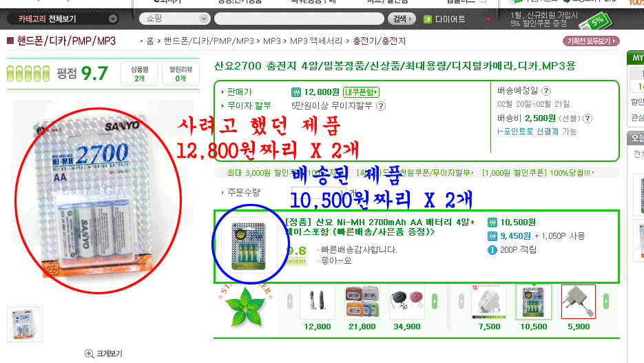
Task: Click the search text input field
Action: point(299,19)
